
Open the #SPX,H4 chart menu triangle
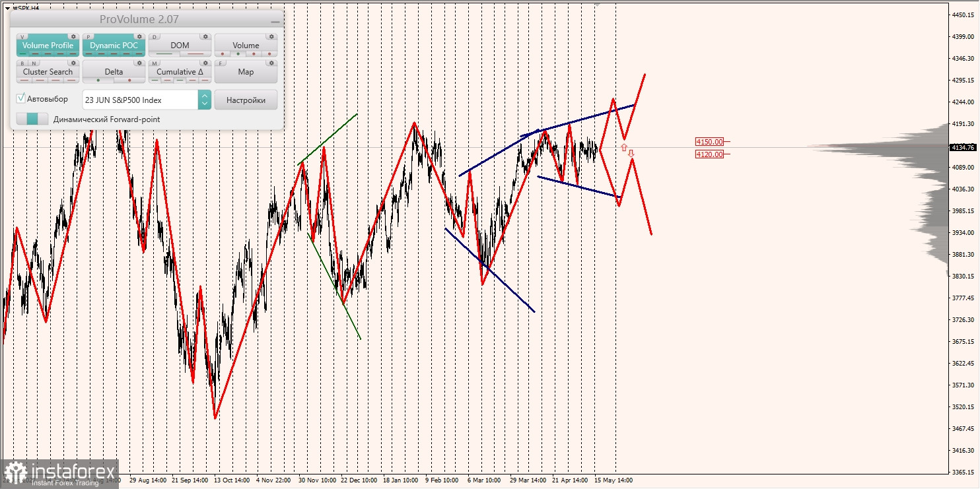pyautogui.click(x=7, y=8)
